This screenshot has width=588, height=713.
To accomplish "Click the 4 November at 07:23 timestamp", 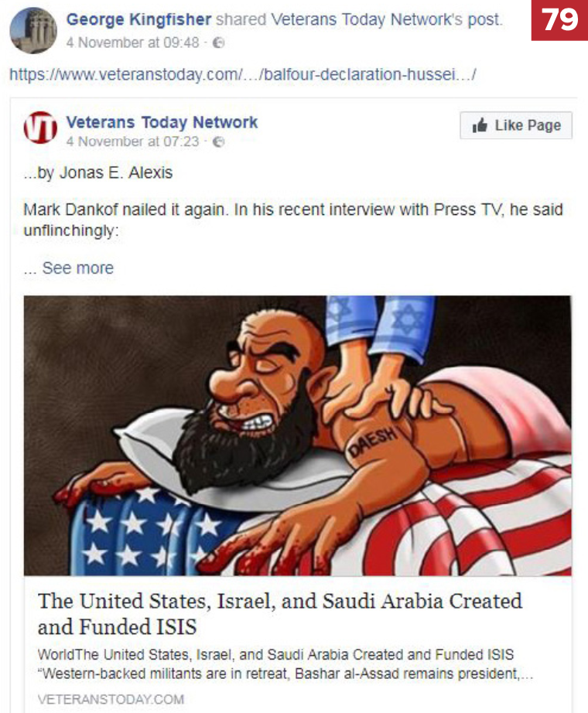I will point(133,142).
